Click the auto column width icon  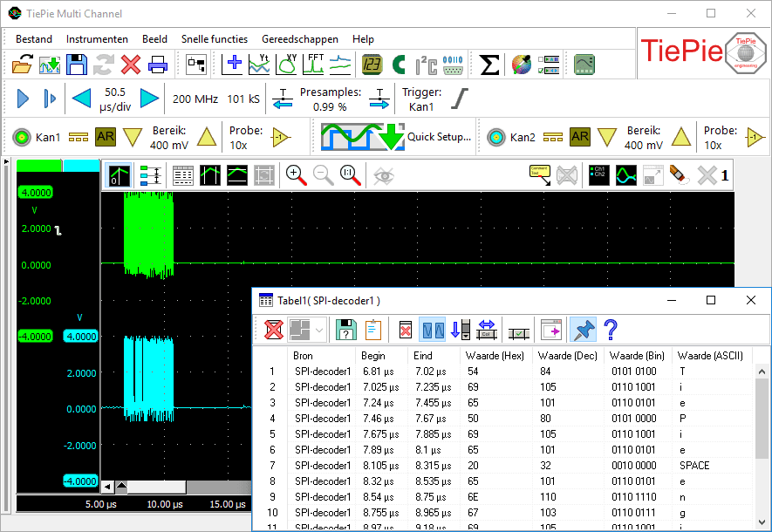pyautogui.click(x=487, y=330)
